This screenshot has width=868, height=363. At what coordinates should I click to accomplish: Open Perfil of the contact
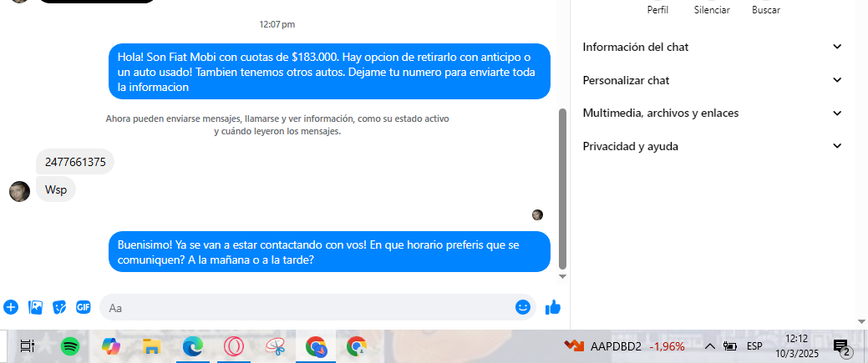pyautogui.click(x=657, y=10)
